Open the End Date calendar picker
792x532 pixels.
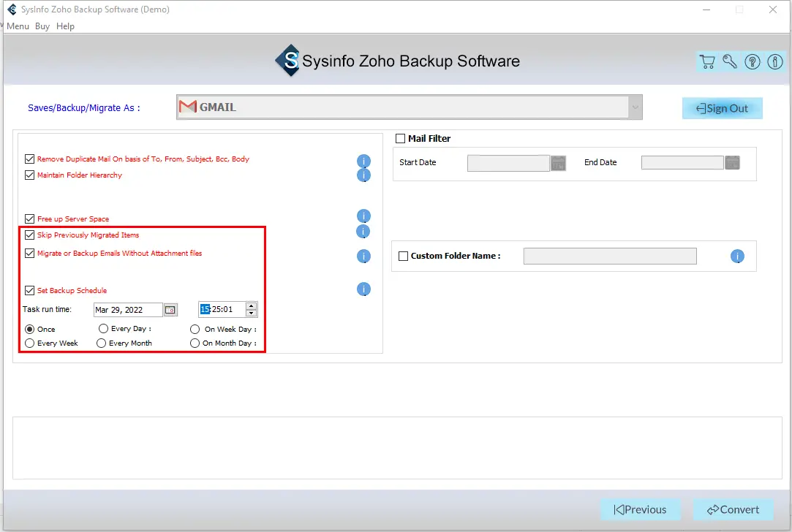click(732, 162)
